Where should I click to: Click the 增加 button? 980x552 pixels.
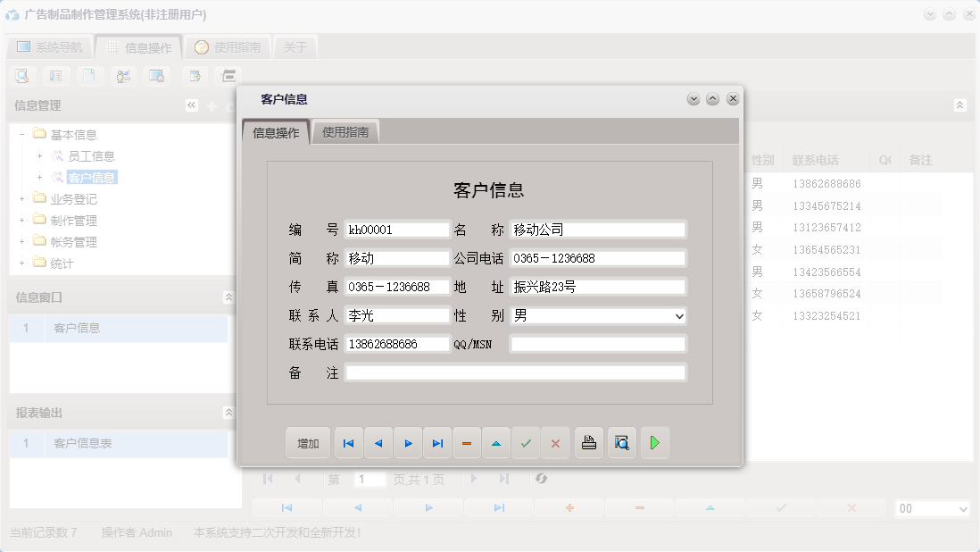pyautogui.click(x=308, y=442)
